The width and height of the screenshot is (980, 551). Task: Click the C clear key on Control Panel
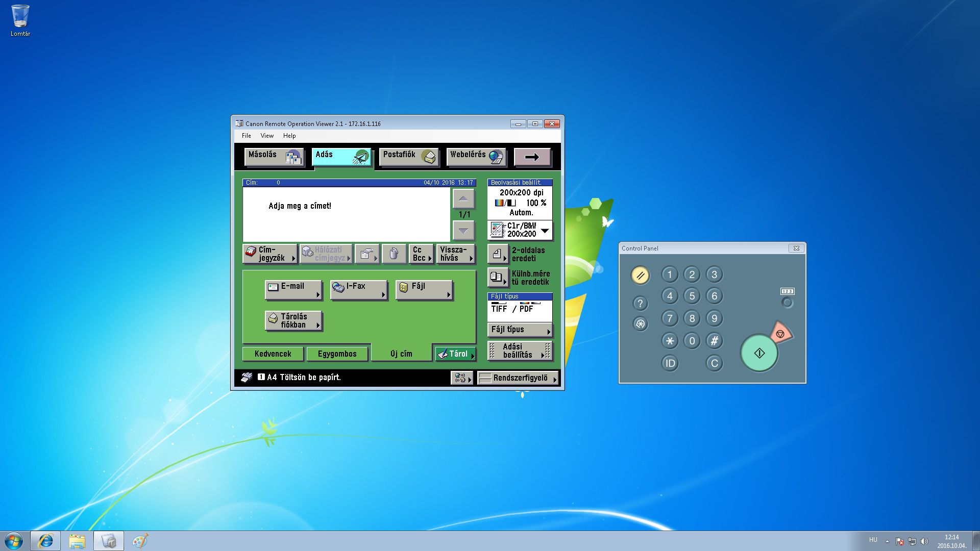(x=714, y=363)
